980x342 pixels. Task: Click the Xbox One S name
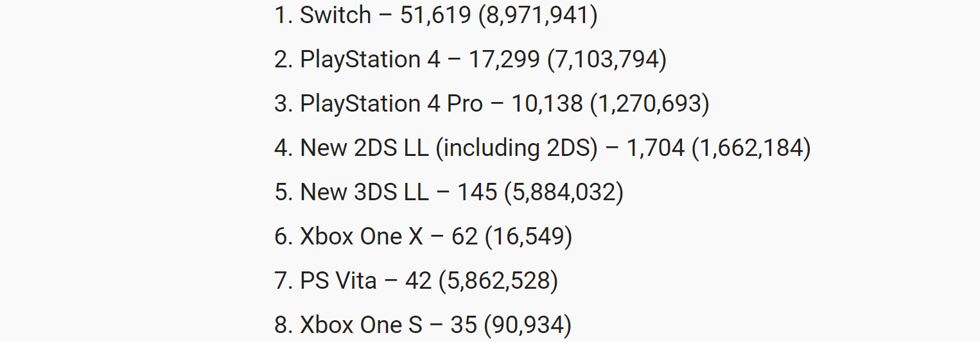tap(362, 325)
